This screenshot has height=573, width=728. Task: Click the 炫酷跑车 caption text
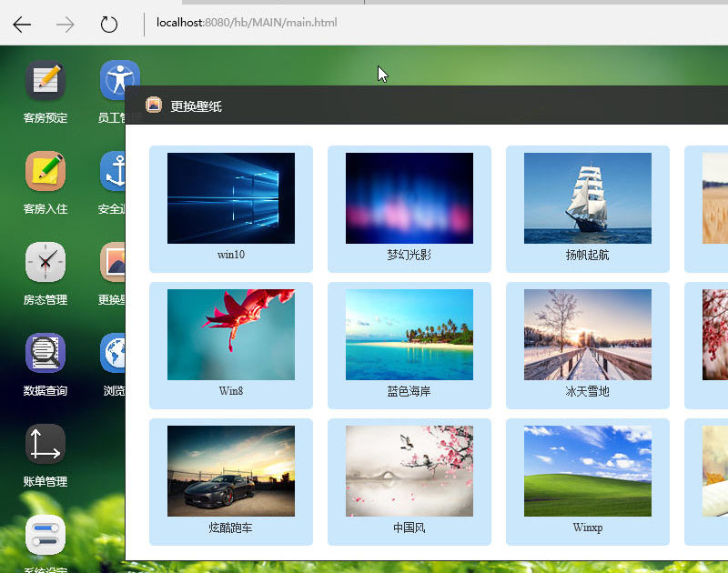231,528
